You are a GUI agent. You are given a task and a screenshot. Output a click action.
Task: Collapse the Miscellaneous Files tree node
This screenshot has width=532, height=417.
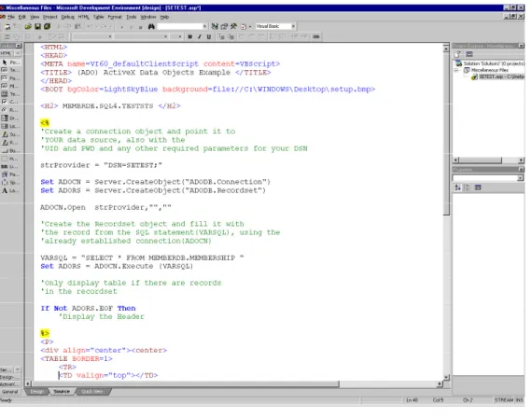457,71
